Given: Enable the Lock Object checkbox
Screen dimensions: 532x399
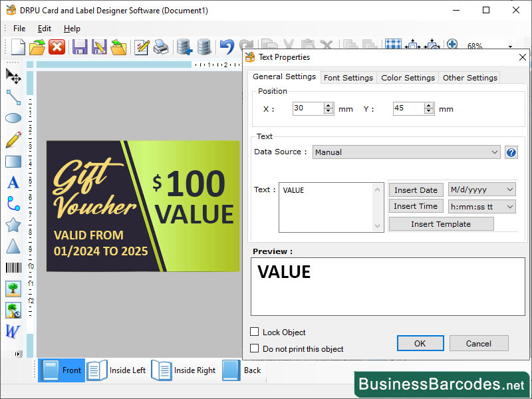Looking at the screenshot, I should coord(255,332).
